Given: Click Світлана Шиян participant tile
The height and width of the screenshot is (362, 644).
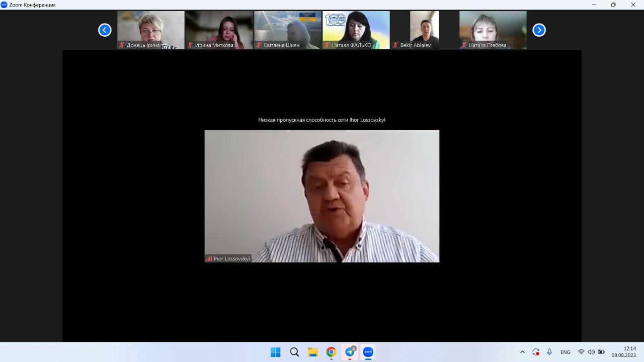Looking at the screenshot, I should 288,30.
